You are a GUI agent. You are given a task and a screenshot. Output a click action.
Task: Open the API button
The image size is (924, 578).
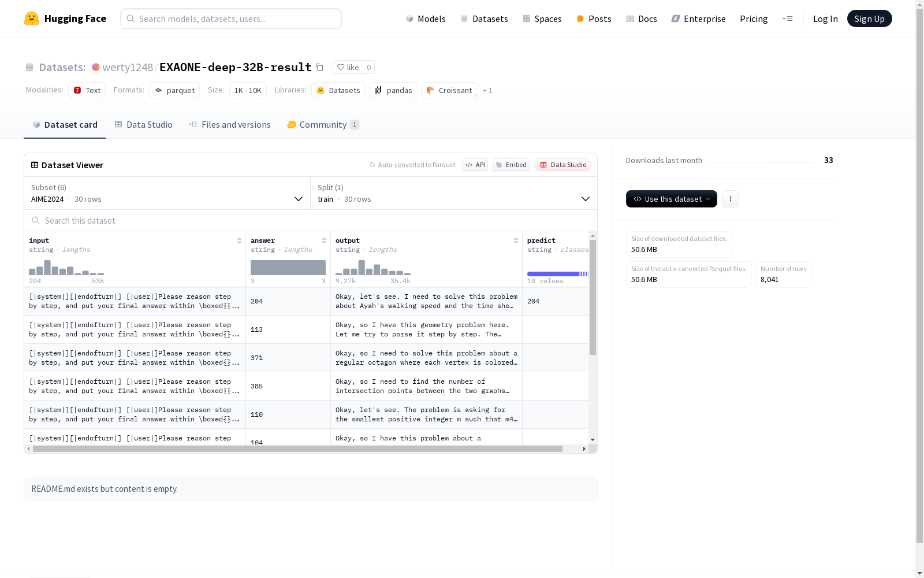[x=475, y=165]
